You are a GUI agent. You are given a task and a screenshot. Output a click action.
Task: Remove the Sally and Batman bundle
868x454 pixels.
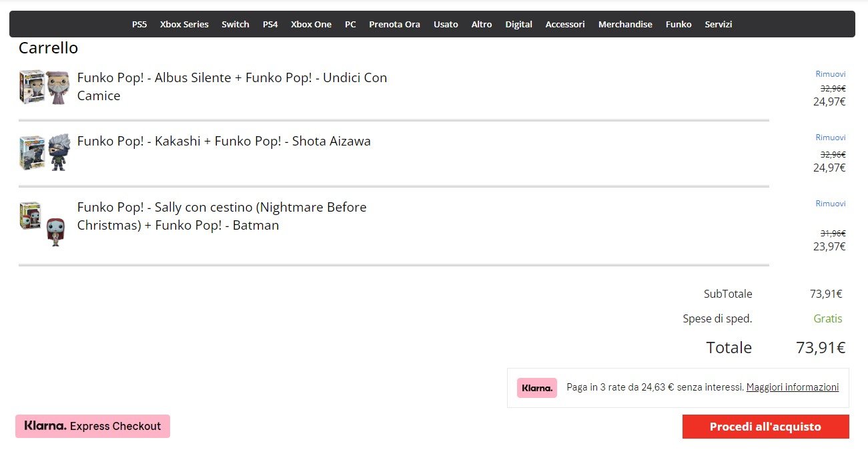[830, 204]
